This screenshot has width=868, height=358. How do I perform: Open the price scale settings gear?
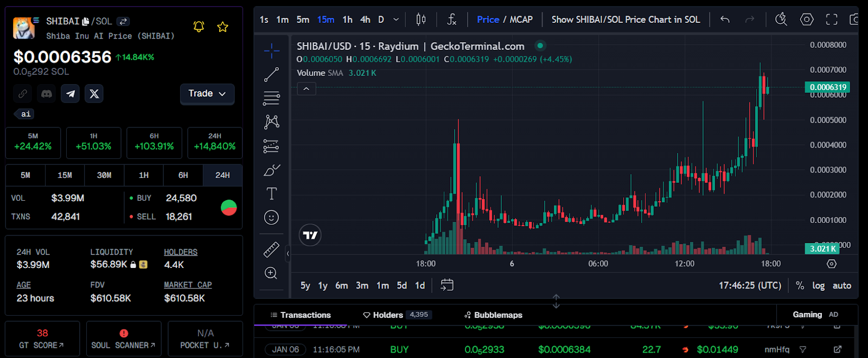coord(832,264)
